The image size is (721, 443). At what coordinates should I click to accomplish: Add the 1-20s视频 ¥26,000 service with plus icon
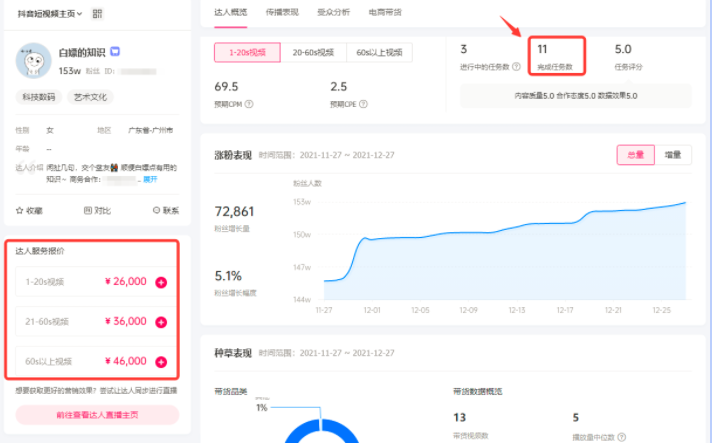(161, 282)
